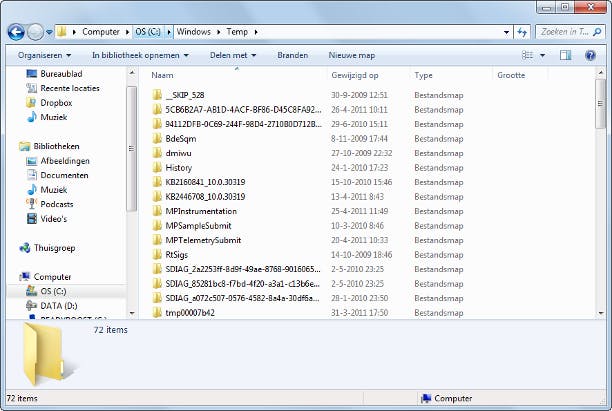
Task: Click the Computer icon in navigation pane
Action: point(25,277)
